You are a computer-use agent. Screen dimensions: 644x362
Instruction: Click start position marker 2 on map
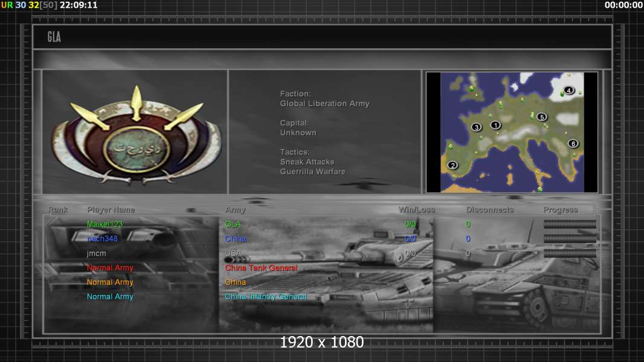tap(452, 165)
